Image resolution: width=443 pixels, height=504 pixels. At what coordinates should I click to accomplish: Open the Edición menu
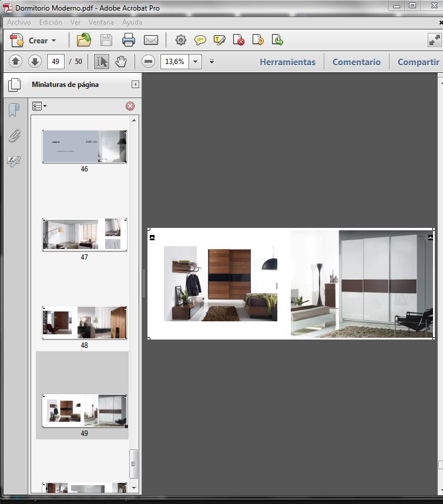[51, 22]
